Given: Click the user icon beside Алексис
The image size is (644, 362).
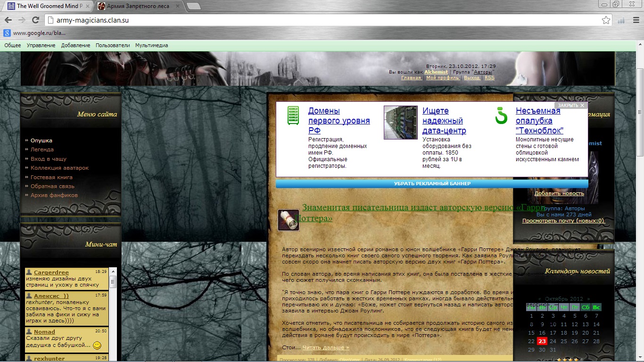Looking at the screenshot, I should pos(30,296).
